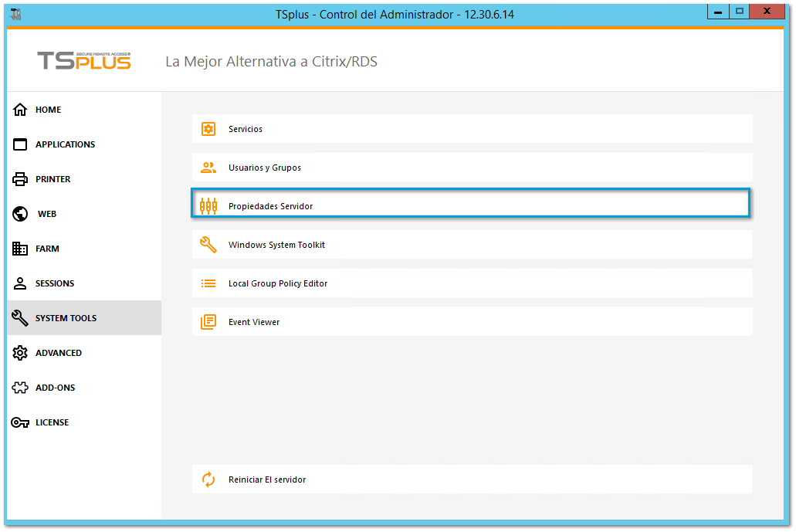The image size is (796, 532).
Task: Select the WEB menu item
Action: 84,214
